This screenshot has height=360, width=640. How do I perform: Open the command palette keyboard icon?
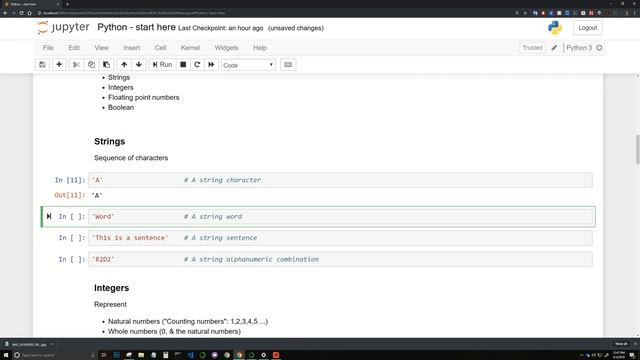288,64
